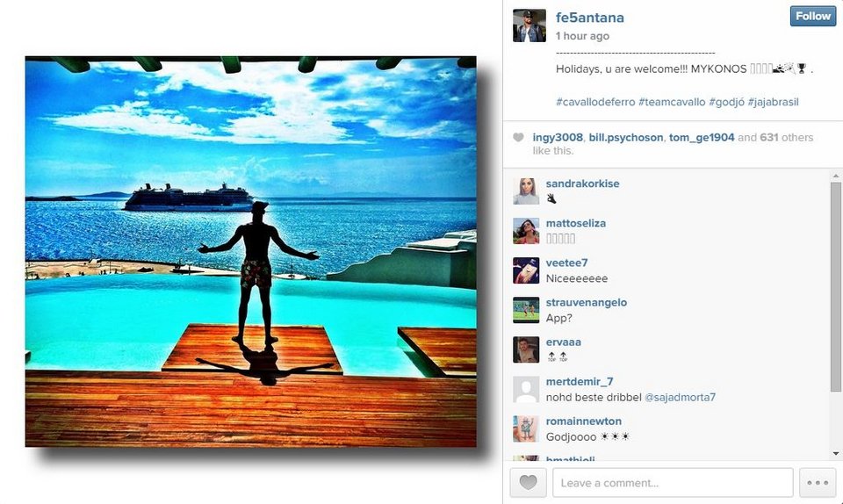Click the small grey heart likes icon
Viewport: 843px width, 504px height.
point(518,138)
